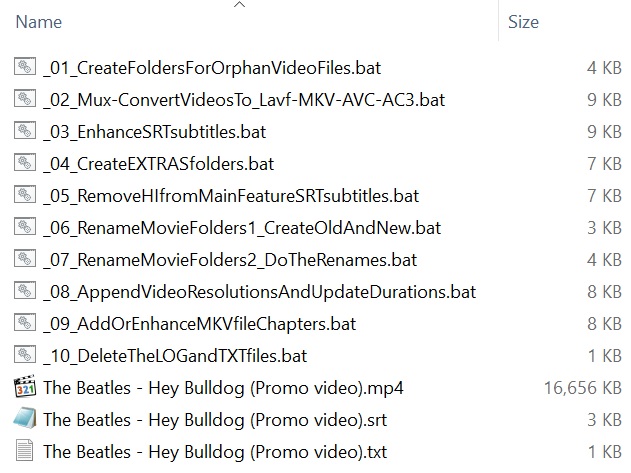Click the 9 KB size of _03_EnhanceSRTsubtitles.bat
Image resolution: width=631 pixels, height=473 pixels.
tap(604, 132)
